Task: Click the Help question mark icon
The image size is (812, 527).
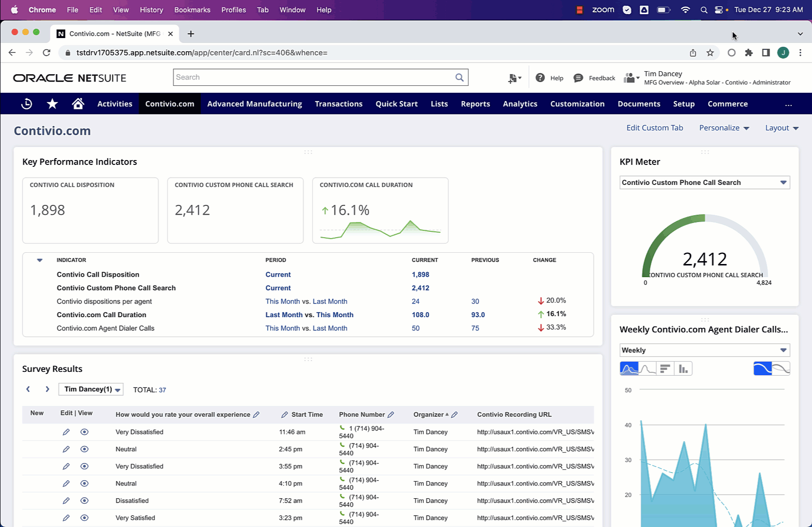Action: (540, 78)
